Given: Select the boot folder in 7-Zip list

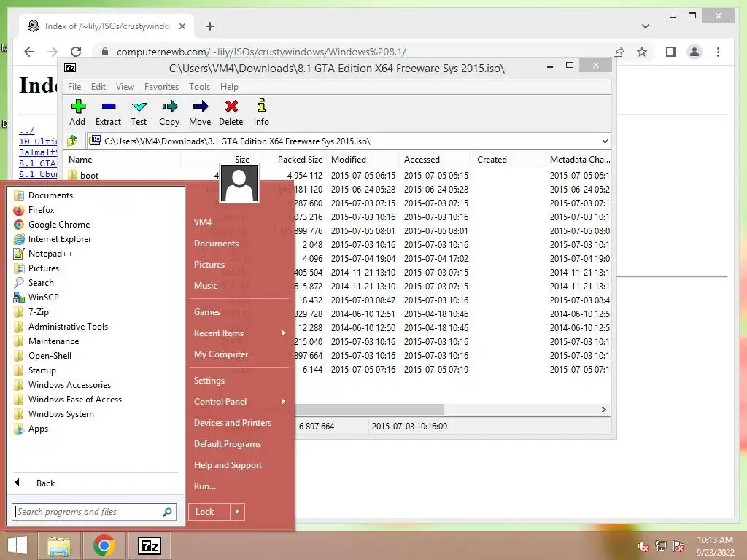Looking at the screenshot, I should (89, 175).
